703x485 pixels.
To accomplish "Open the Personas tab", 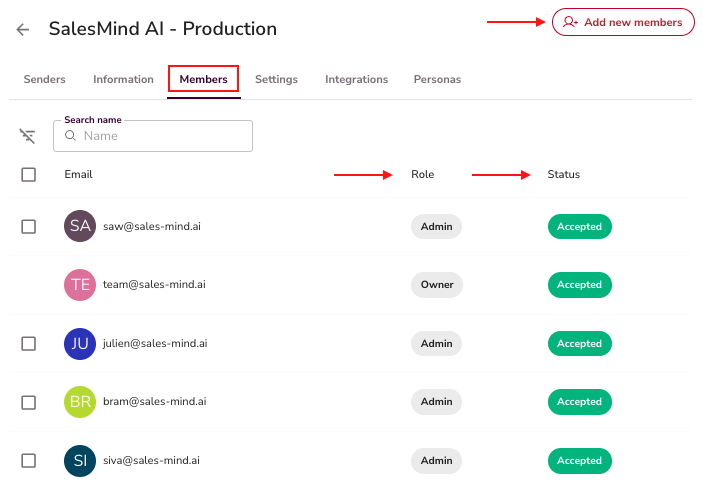I will click(x=437, y=79).
